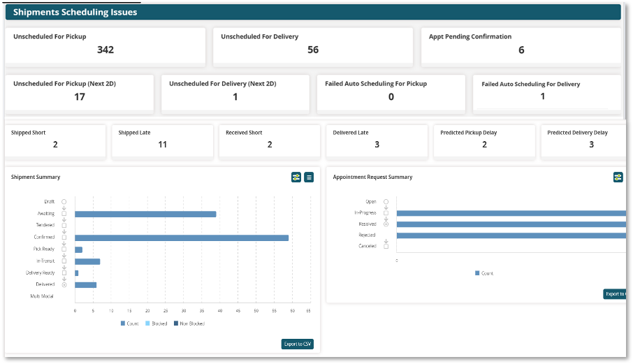Open the Unscheduled For Pickup tile

(x=105, y=44)
